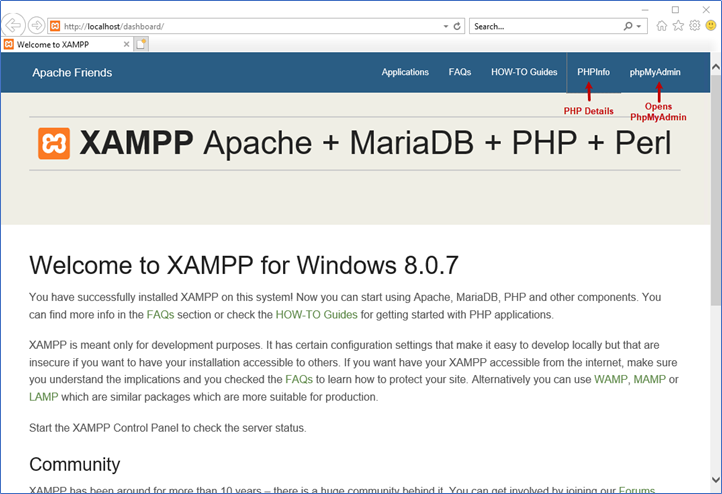Click the text 'Start the XAMPP Control Panel'
This screenshot has width=722, height=494.
point(104,428)
